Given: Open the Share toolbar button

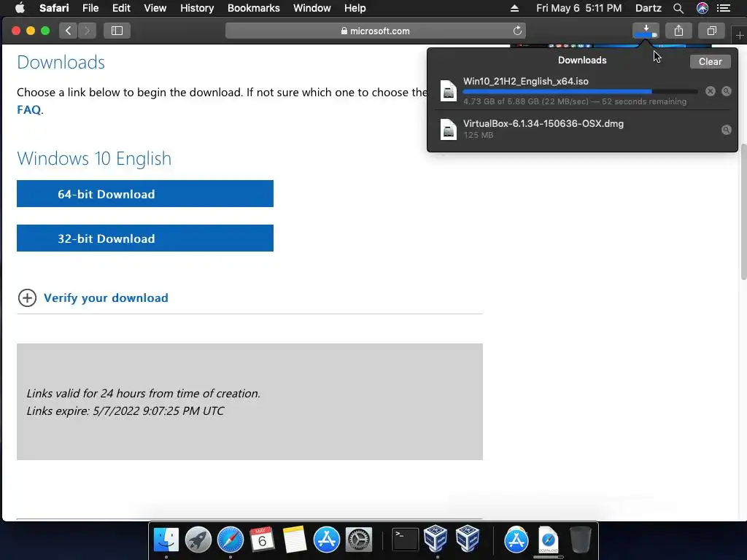Looking at the screenshot, I should (x=679, y=31).
